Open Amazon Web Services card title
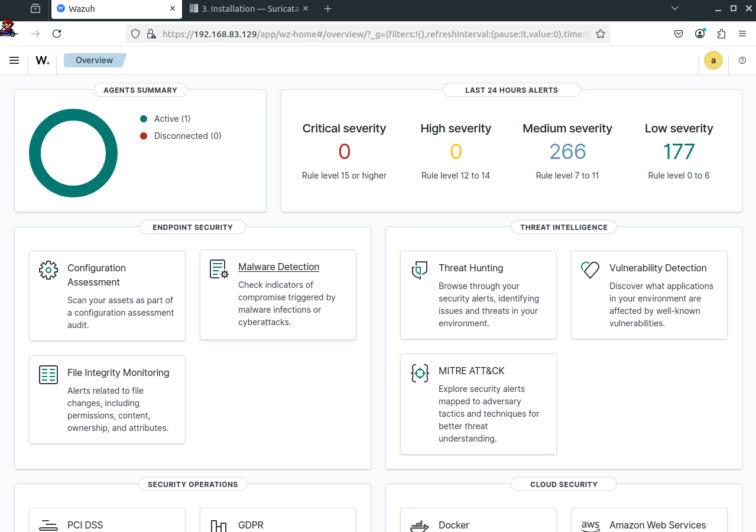 pyautogui.click(x=658, y=525)
